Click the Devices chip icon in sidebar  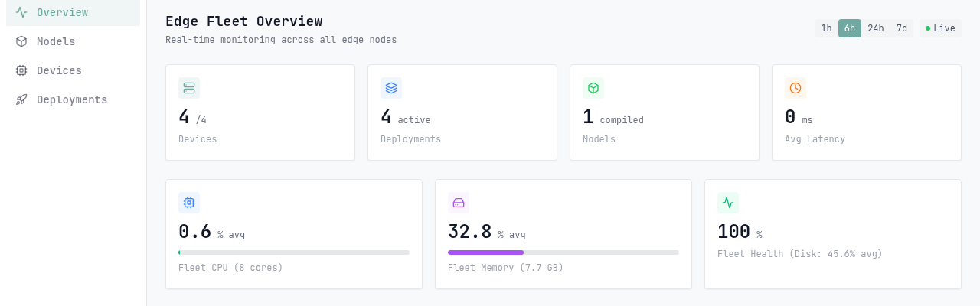(21, 70)
